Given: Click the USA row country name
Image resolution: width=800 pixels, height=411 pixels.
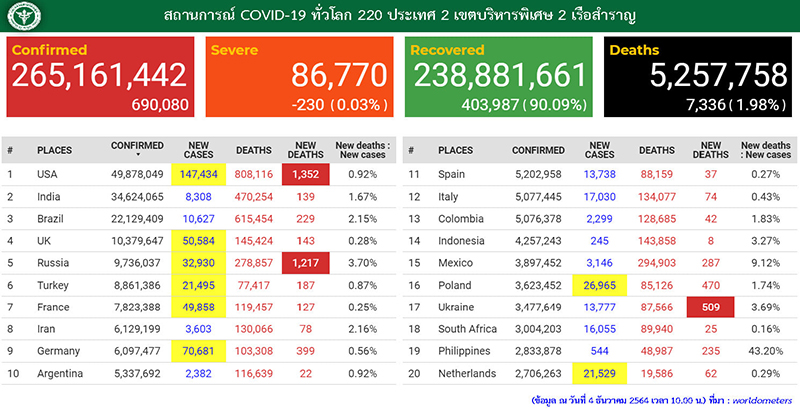Looking at the screenshot, I should coord(48,175).
